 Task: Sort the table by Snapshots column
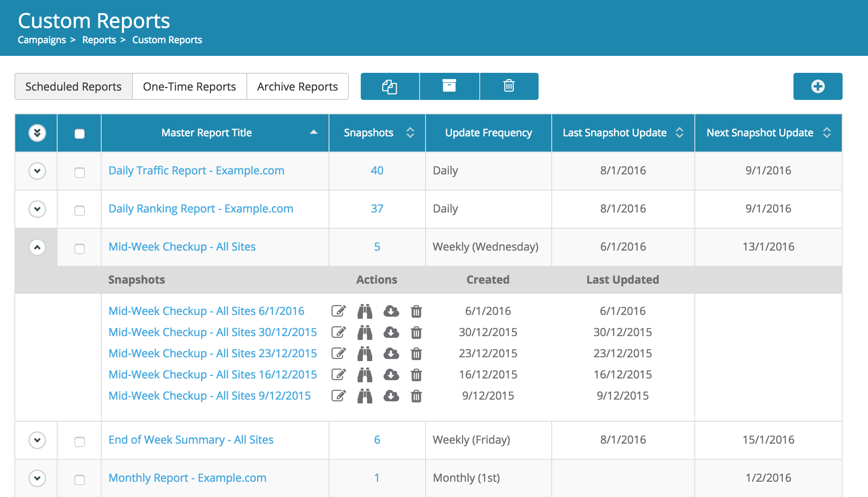point(409,133)
